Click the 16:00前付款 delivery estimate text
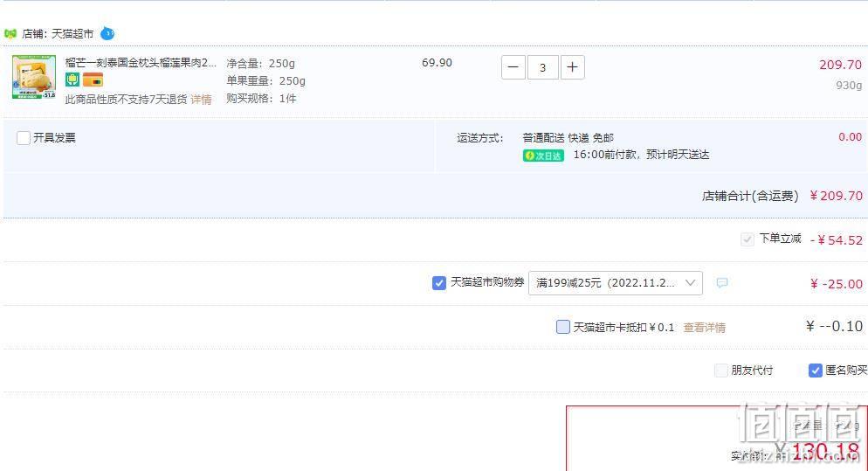 pyautogui.click(x=641, y=155)
